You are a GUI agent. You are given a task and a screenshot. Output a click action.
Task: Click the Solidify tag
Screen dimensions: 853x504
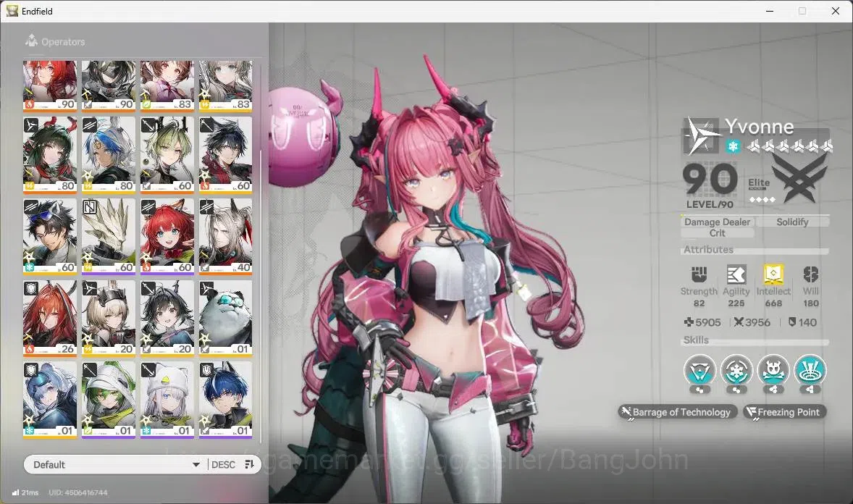pos(792,222)
